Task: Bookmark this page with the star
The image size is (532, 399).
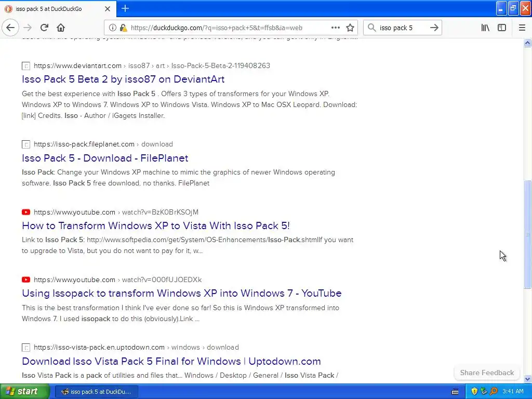Action: 350,28
